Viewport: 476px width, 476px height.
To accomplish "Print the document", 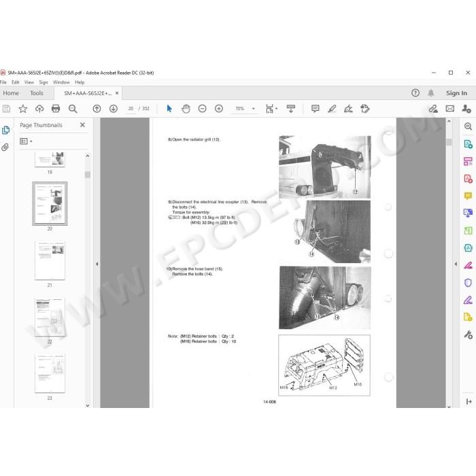I will [56, 109].
